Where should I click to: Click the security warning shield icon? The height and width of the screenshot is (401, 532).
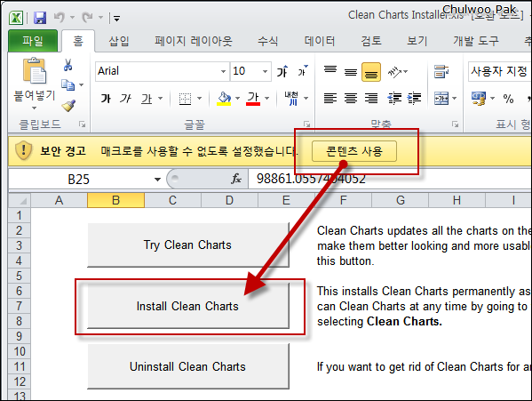tap(23, 150)
